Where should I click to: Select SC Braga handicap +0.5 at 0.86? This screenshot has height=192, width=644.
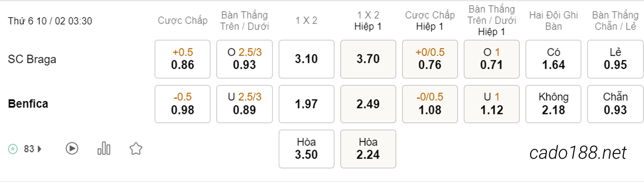tap(183, 59)
